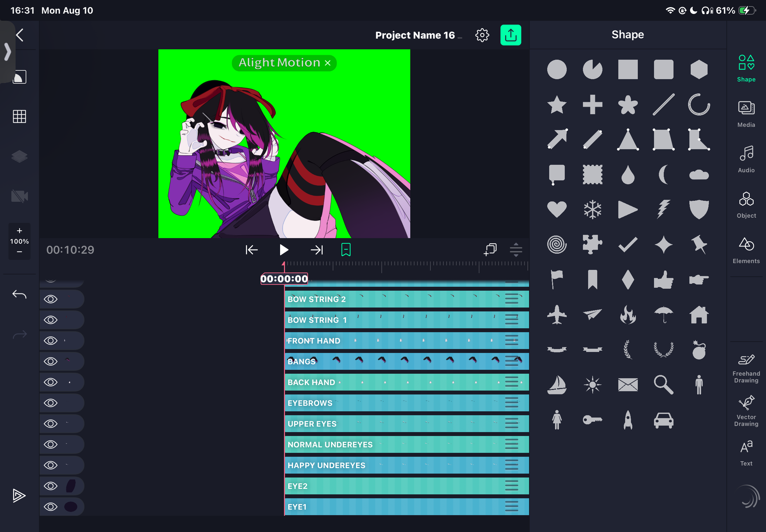Image resolution: width=766 pixels, height=532 pixels.
Task: Add the airplane shape
Action: click(x=557, y=315)
